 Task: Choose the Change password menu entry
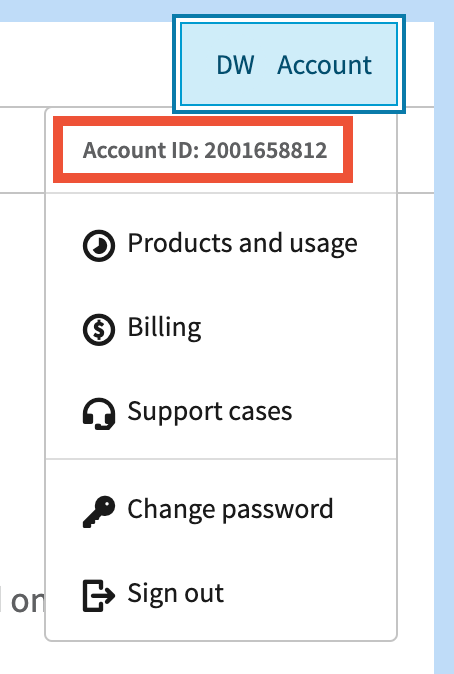click(221, 511)
